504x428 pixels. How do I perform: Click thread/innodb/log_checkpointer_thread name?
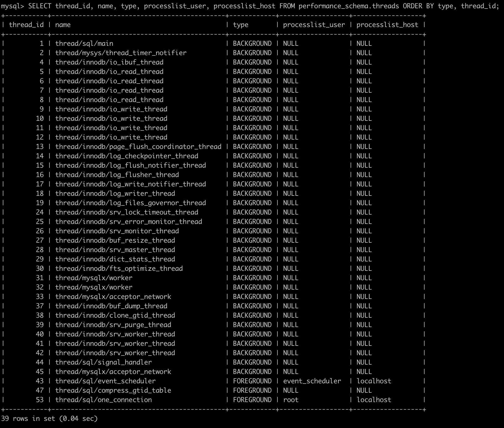[x=127, y=156]
